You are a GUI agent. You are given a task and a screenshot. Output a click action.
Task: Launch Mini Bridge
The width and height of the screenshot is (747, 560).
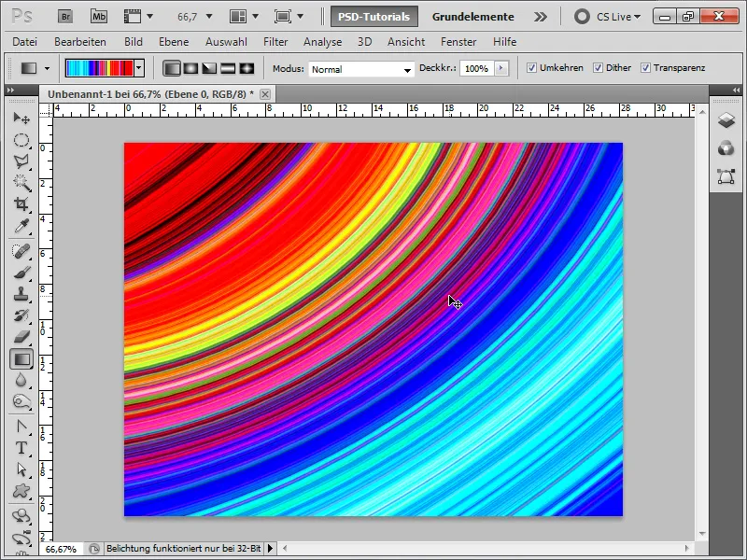click(99, 17)
